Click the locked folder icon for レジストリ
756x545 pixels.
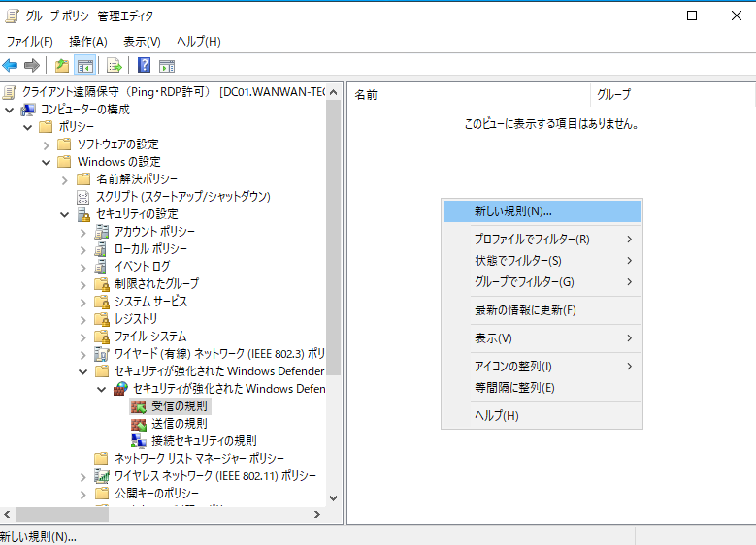pos(102,319)
